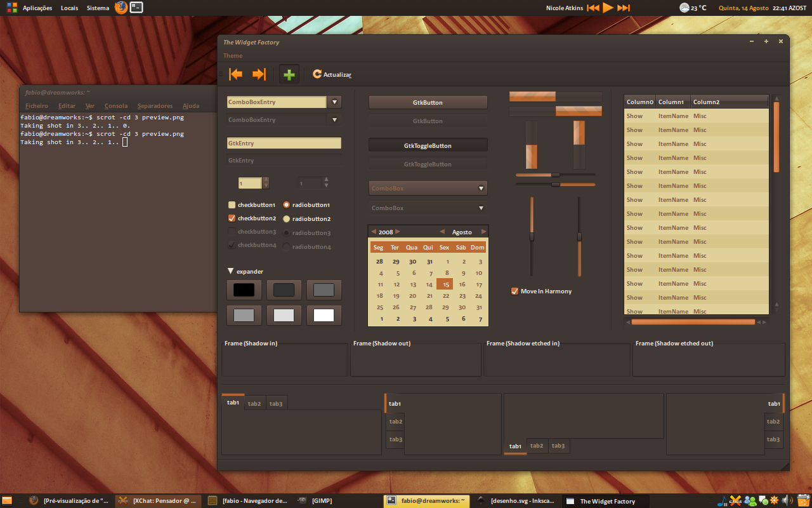This screenshot has width=812, height=508.
Task: Pick the white color swatch
Action: pos(324,315)
